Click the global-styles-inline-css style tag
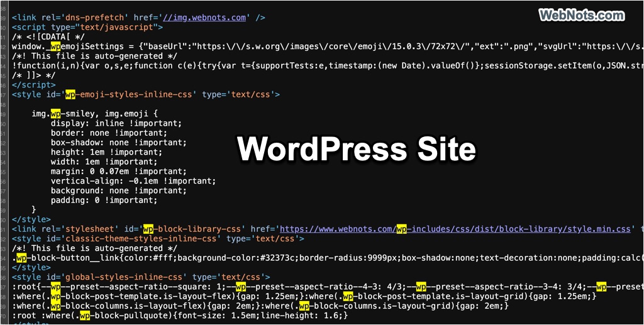 tap(141, 277)
